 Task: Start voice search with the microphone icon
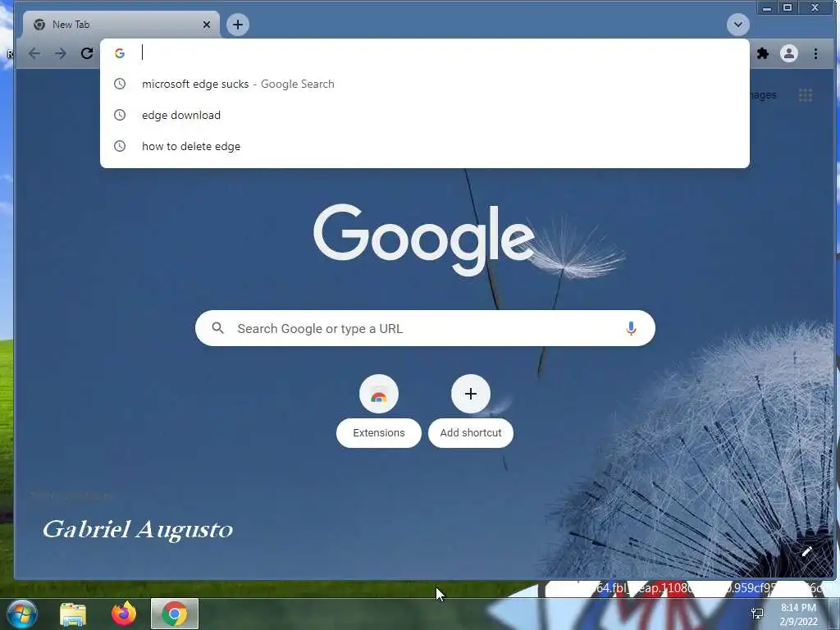click(631, 328)
